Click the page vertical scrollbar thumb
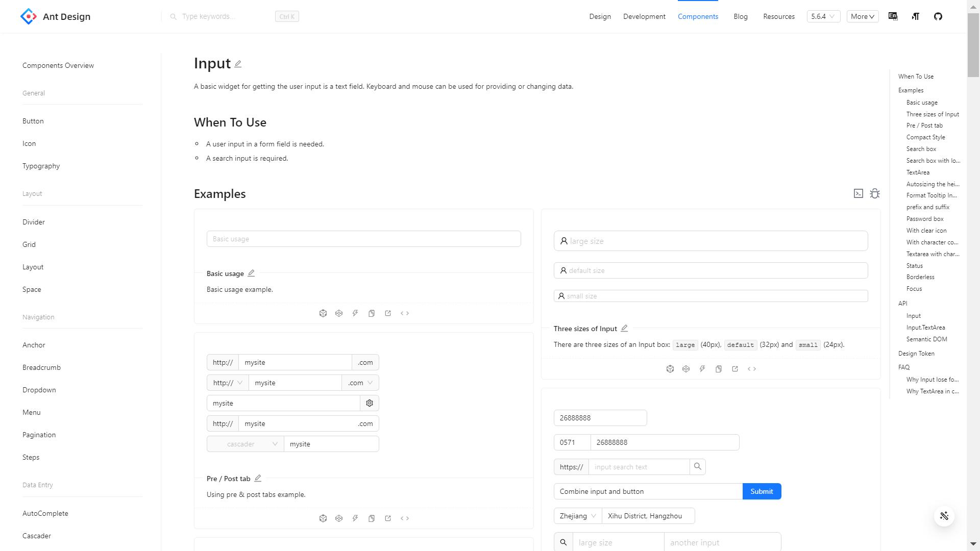 pyautogui.click(x=973, y=45)
